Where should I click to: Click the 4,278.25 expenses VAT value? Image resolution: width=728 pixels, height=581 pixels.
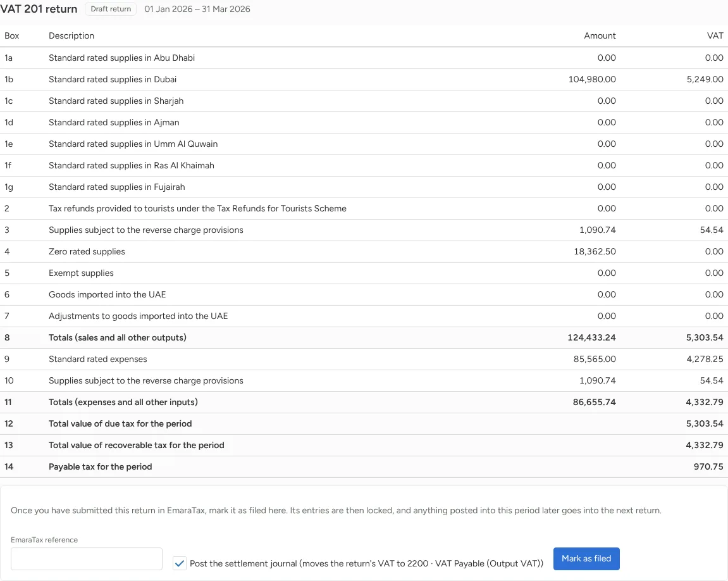(705, 359)
